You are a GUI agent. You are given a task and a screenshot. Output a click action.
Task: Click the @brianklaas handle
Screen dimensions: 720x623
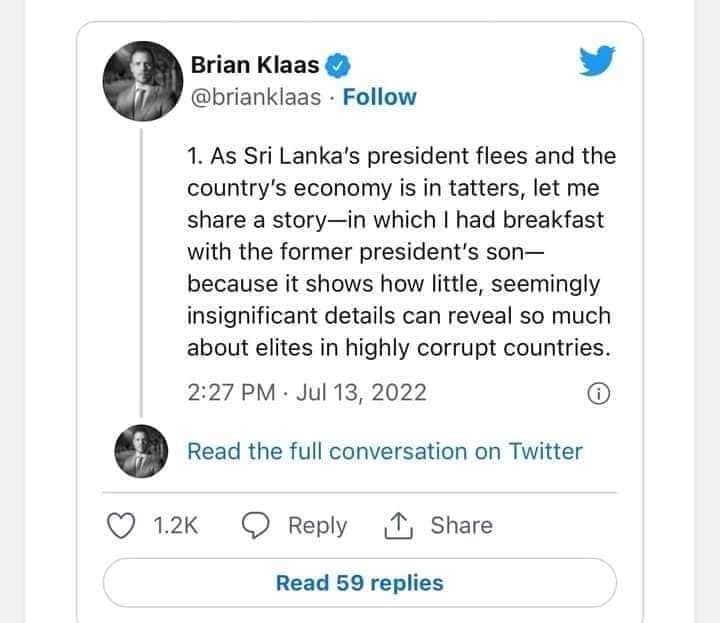256,97
